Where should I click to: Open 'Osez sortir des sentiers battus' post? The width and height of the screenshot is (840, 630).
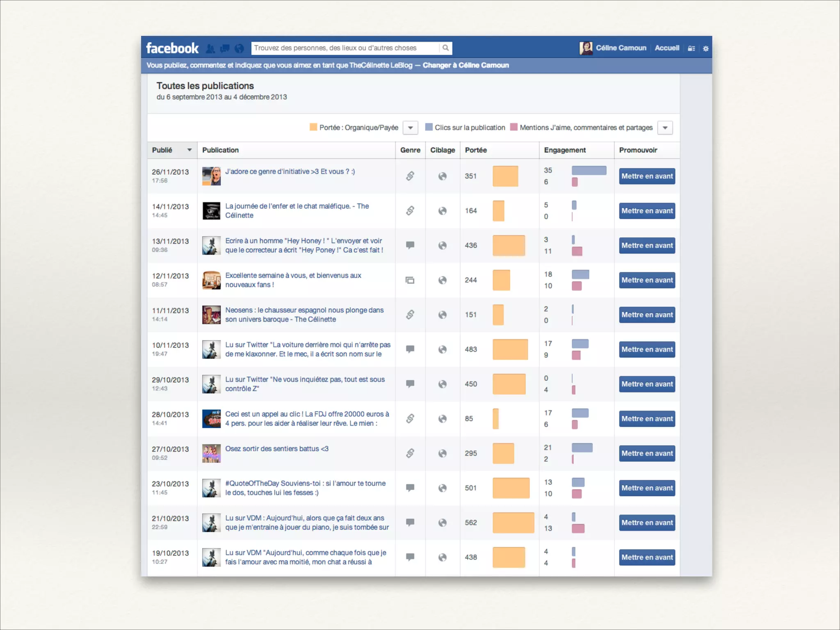click(276, 449)
